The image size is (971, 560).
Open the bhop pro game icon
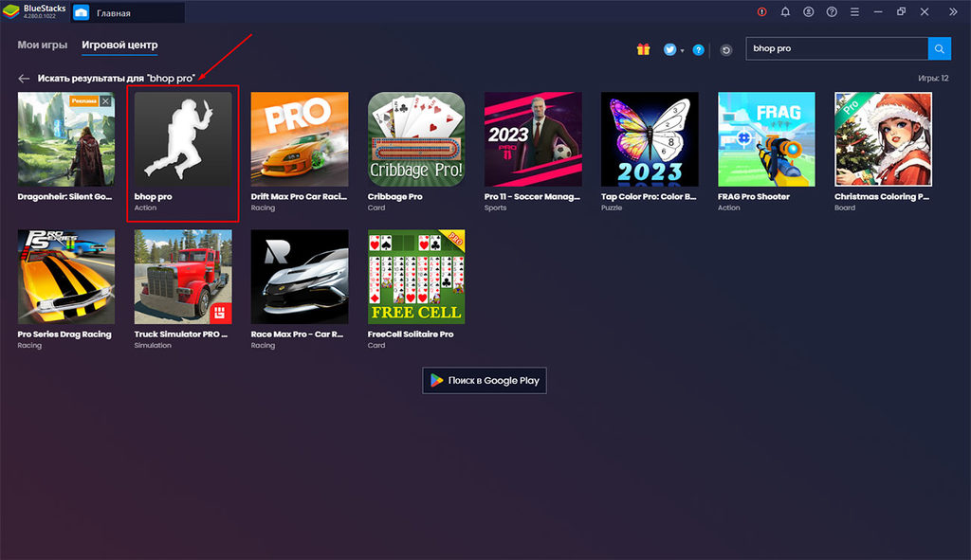pos(183,139)
